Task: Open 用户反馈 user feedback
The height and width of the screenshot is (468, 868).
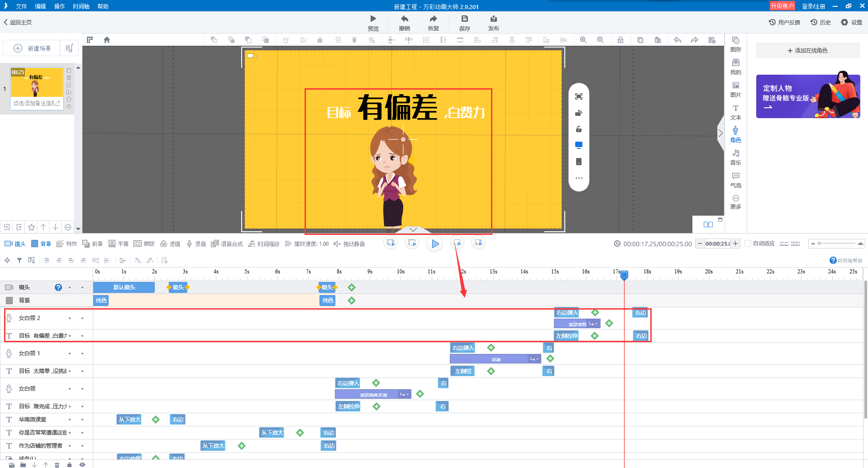Action: [785, 22]
